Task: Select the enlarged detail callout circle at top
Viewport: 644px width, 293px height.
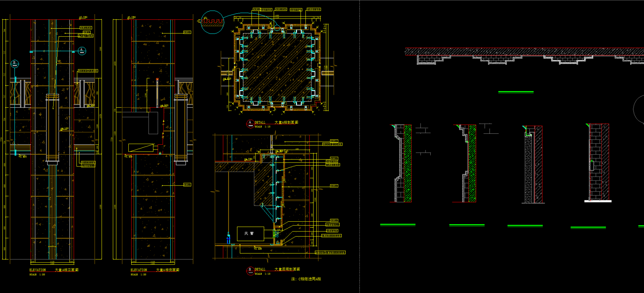Action: point(212,22)
